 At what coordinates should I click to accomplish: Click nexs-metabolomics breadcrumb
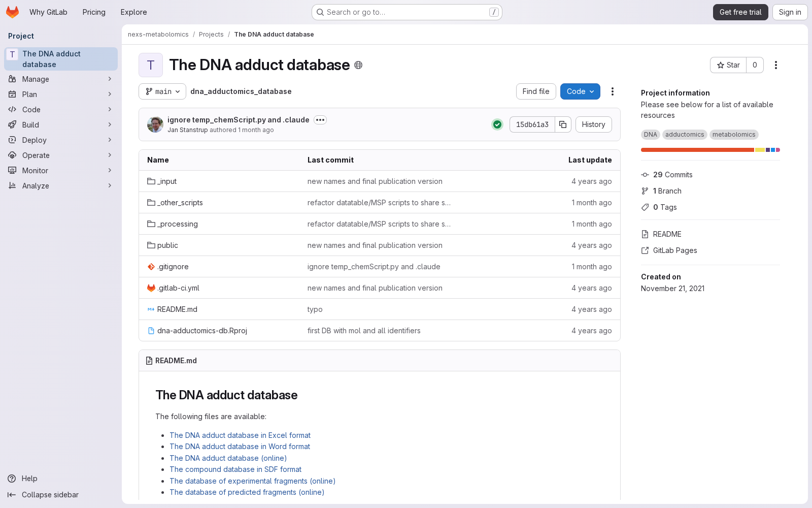pos(158,35)
